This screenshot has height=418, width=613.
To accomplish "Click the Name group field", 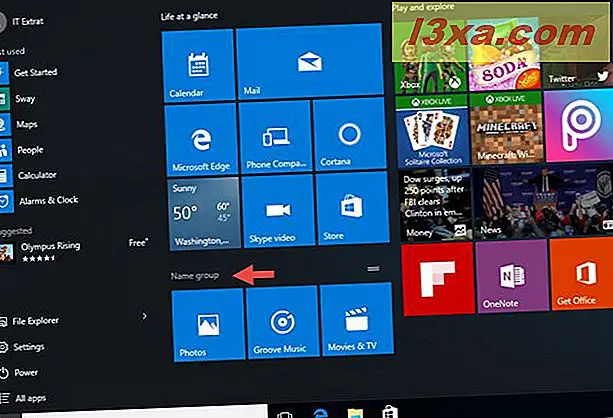I will pos(195,276).
